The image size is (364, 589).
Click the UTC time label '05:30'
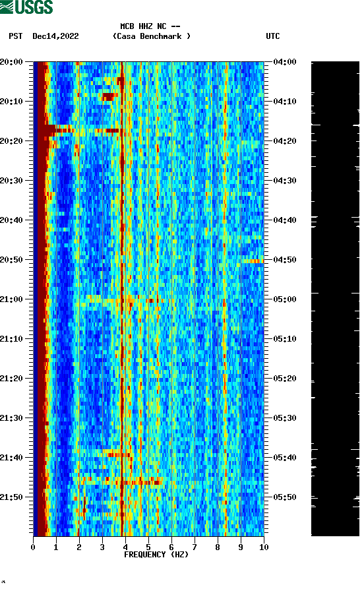pyautogui.click(x=285, y=418)
